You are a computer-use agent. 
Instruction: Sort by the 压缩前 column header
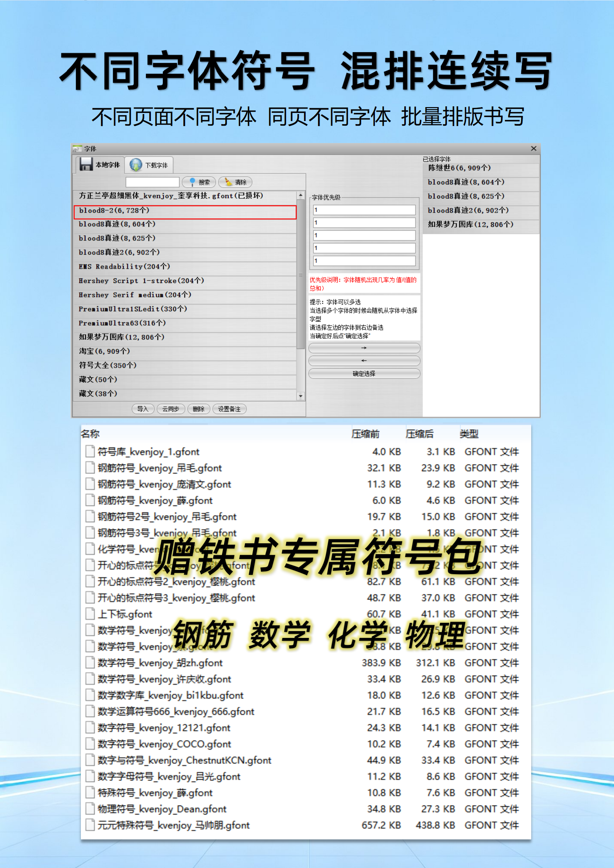(x=365, y=434)
